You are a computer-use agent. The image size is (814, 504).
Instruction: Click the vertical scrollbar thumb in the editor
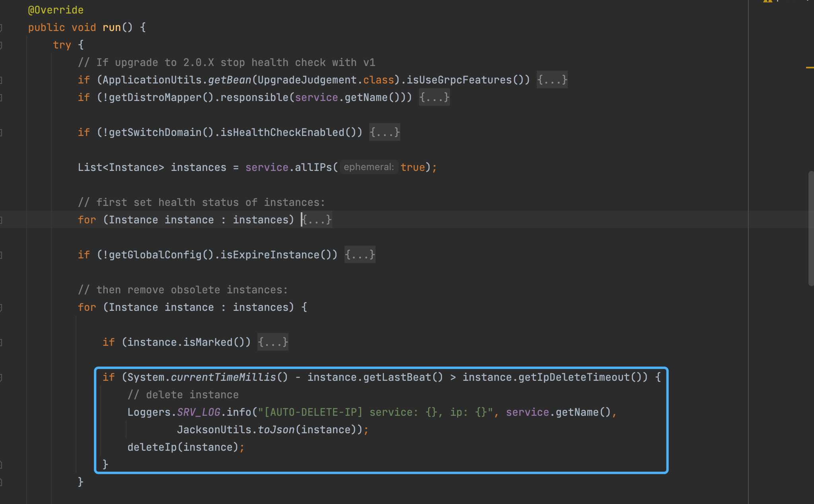click(811, 229)
